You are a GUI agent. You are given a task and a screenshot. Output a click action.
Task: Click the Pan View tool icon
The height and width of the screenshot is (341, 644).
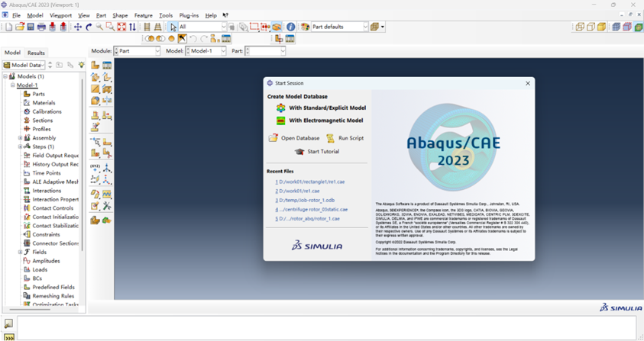click(78, 27)
